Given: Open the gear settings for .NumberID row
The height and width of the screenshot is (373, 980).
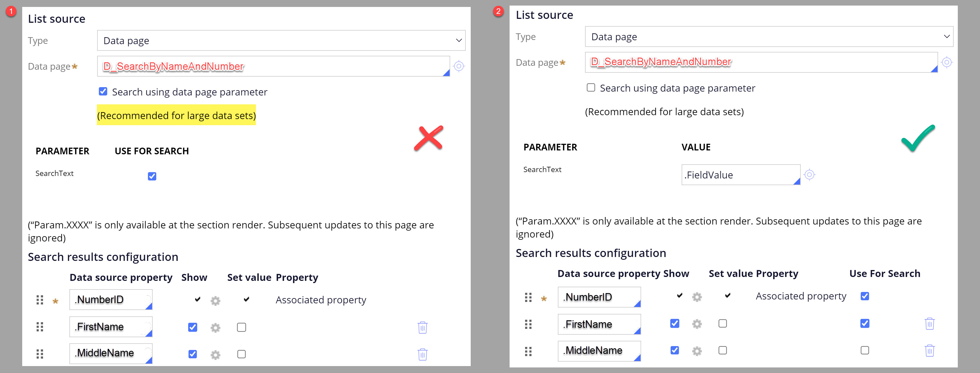Looking at the screenshot, I should coord(216,301).
